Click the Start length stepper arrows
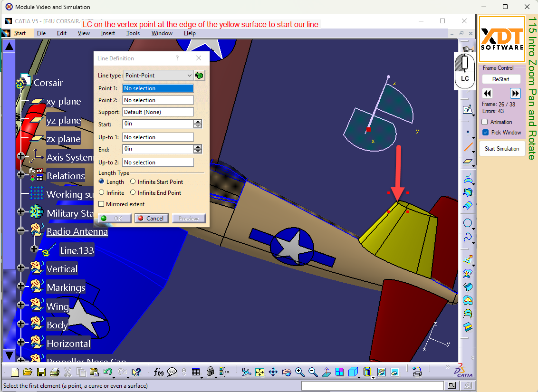Image resolution: width=538 pixels, height=392 pixels. pyautogui.click(x=198, y=124)
